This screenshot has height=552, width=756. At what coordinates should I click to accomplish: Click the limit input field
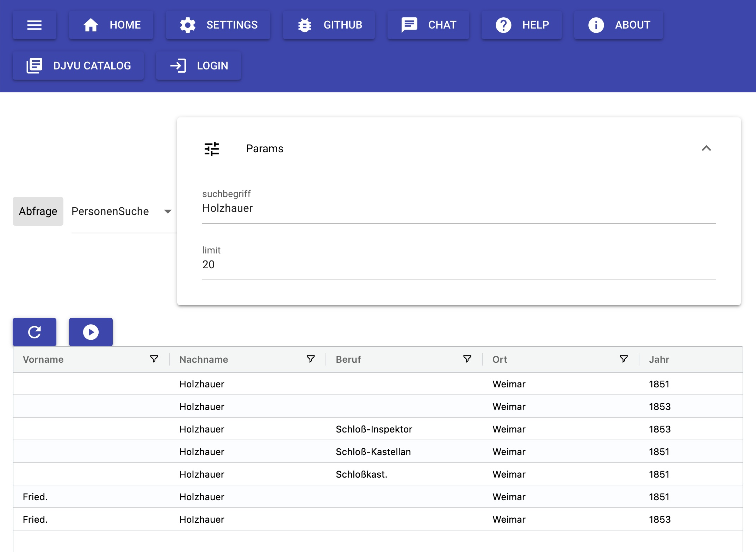point(459,265)
